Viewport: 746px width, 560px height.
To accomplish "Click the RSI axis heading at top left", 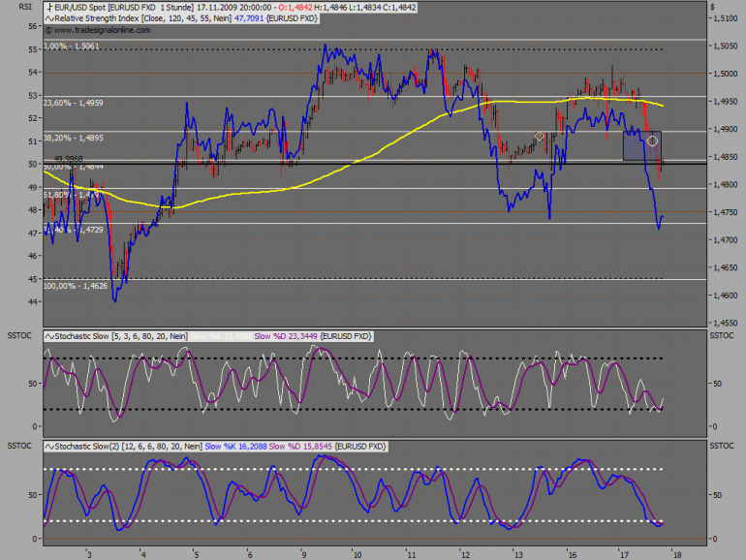I will 25,7.
